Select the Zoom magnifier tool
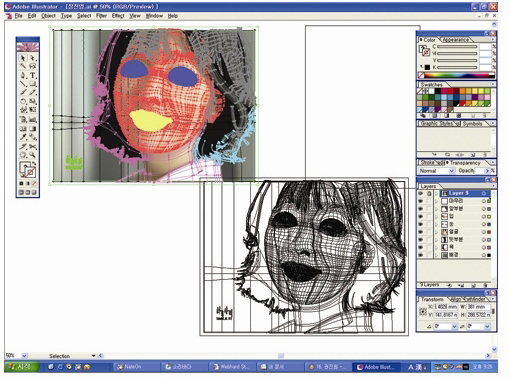Screen dimensions: 510x381 tap(33, 155)
